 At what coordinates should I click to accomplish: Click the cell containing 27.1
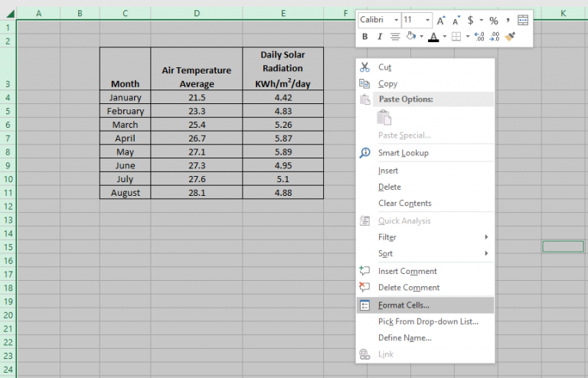point(197,152)
